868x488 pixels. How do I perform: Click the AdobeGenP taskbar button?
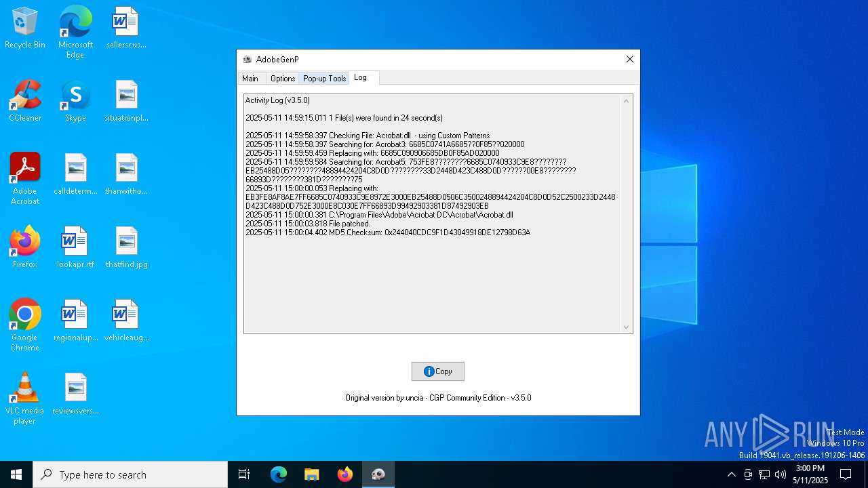pyautogui.click(x=378, y=474)
